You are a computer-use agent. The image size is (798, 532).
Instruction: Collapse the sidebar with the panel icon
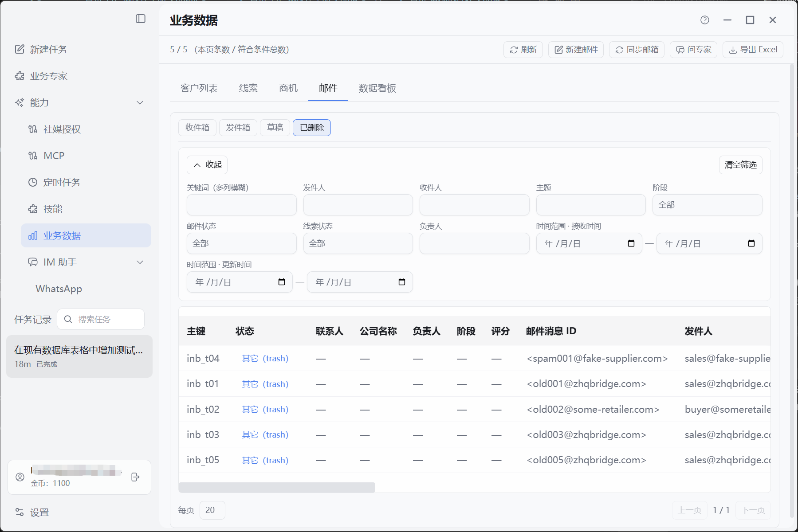pos(141,19)
